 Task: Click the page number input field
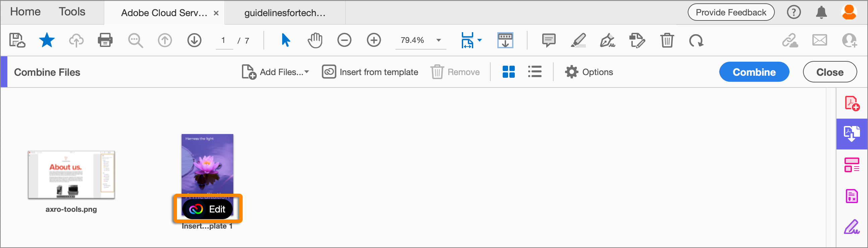pos(224,41)
